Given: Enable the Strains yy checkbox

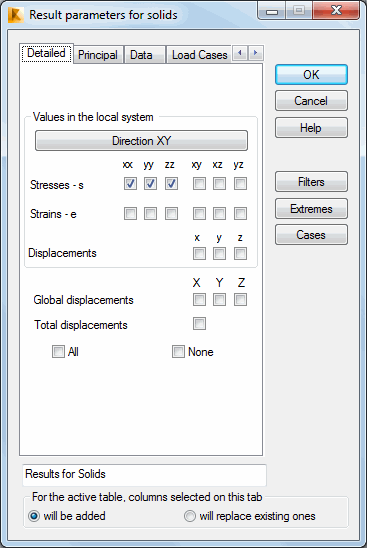Looking at the screenshot, I should click(x=151, y=214).
